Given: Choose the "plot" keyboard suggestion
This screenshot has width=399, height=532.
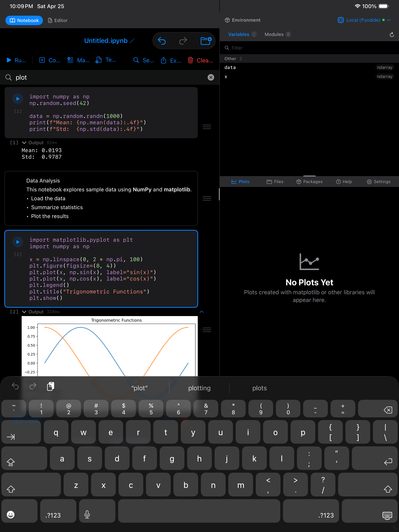Looking at the screenshot, I should click(140, 388).
